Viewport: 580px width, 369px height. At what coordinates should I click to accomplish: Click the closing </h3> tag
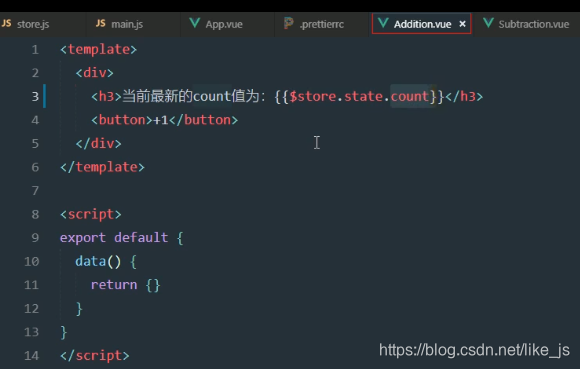[464, 97]
